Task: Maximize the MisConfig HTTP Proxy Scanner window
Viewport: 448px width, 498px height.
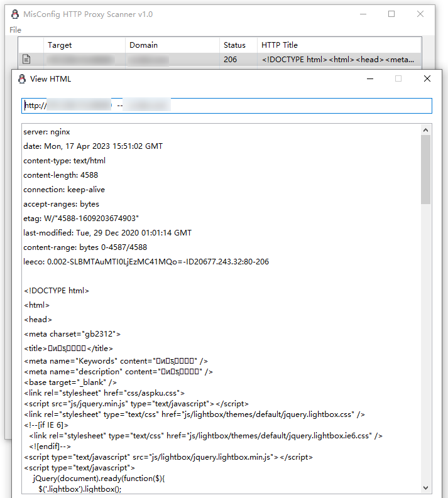Action: (391, 14)
